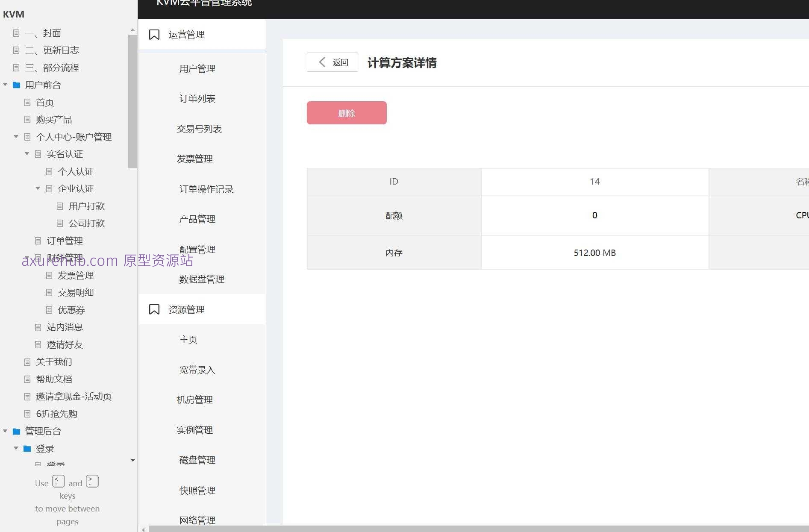The height and width of the screenshot is (532, 809).
Task: Click the 删除 delete button
Action: point(346,113)
